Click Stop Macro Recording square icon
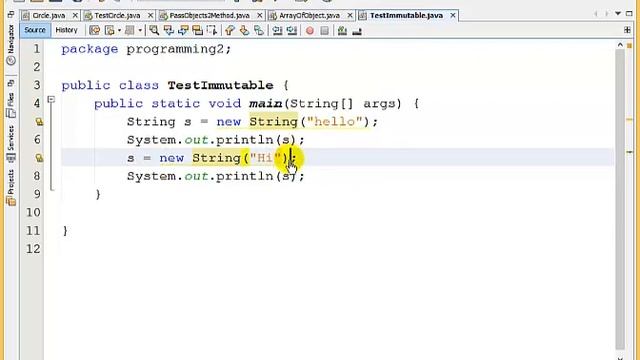The image size is (640, 360). point(324,31)
